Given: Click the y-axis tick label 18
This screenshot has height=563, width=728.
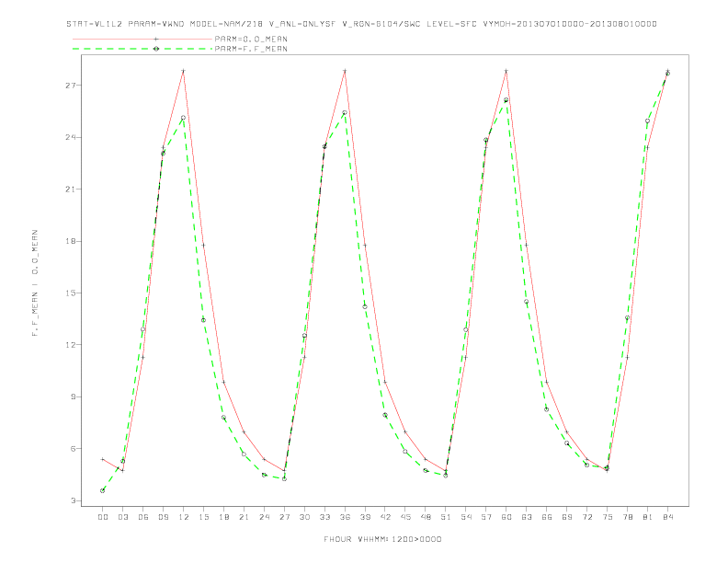Looking at the screenshot, I should tap(71, 241).
